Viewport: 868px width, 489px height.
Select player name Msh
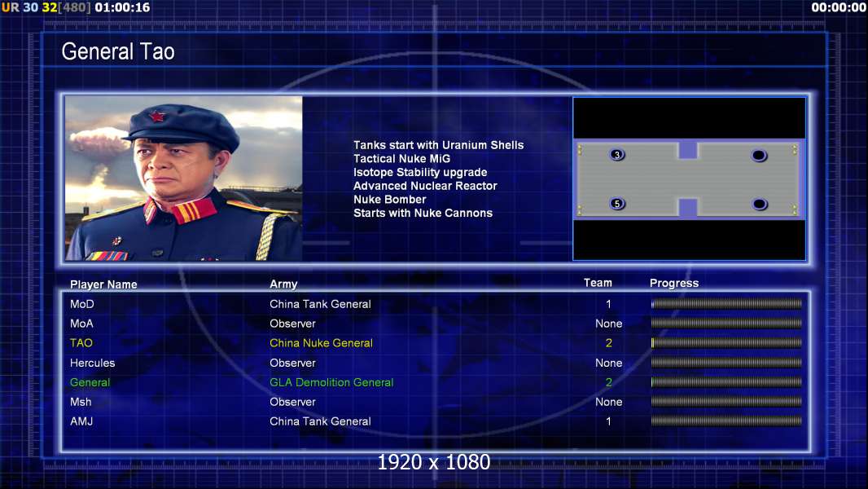click(81, 402)
